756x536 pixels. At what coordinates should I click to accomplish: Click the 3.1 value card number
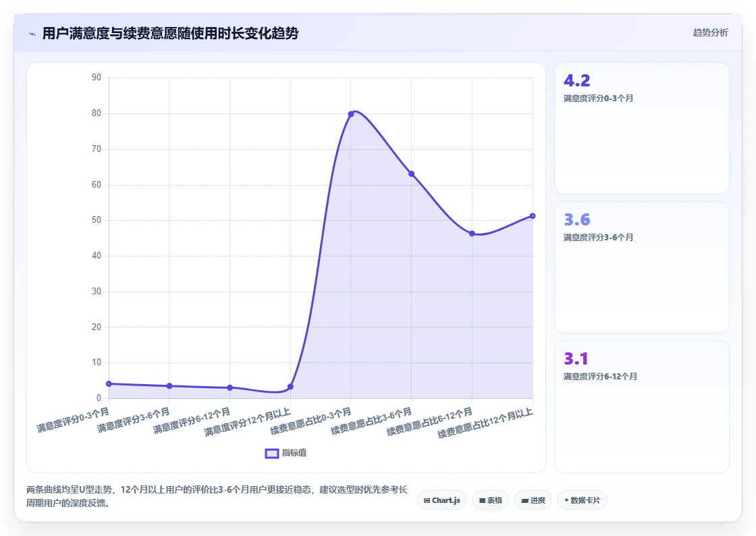pyautogui.click(x=576, y=358)
